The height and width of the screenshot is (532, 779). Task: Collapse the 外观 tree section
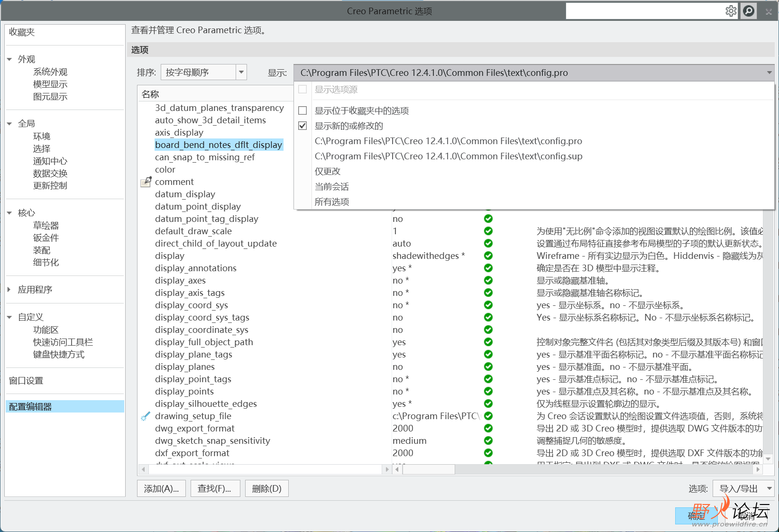coord(9,59)
